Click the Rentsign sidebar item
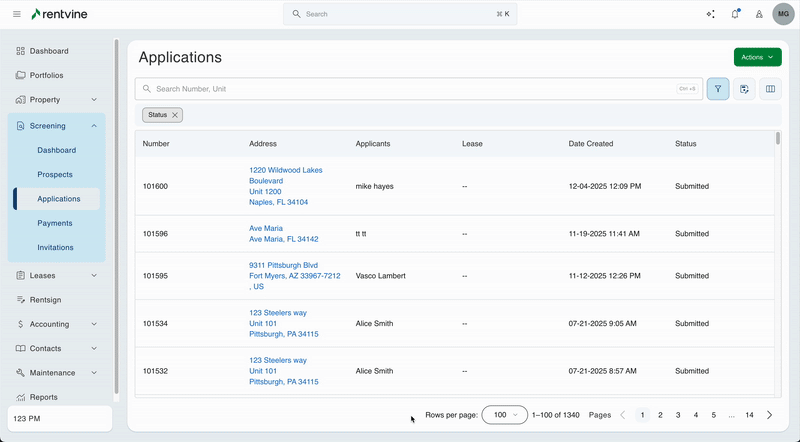 tap(47, 300)
